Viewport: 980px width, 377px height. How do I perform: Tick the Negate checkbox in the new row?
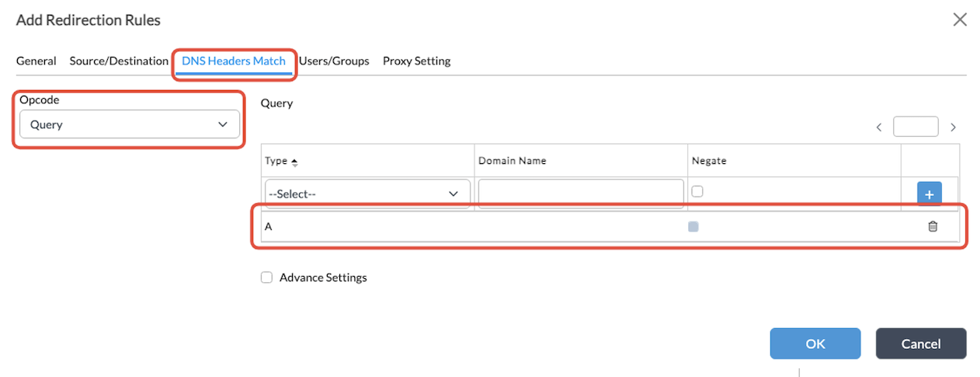(x=697, y=191)
